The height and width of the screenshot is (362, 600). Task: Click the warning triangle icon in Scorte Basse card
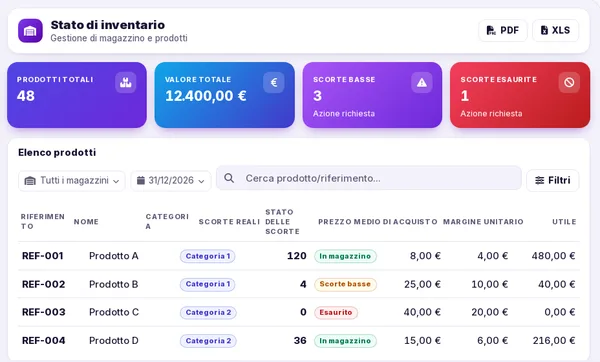pyautogui.click(x=422, y=82)
